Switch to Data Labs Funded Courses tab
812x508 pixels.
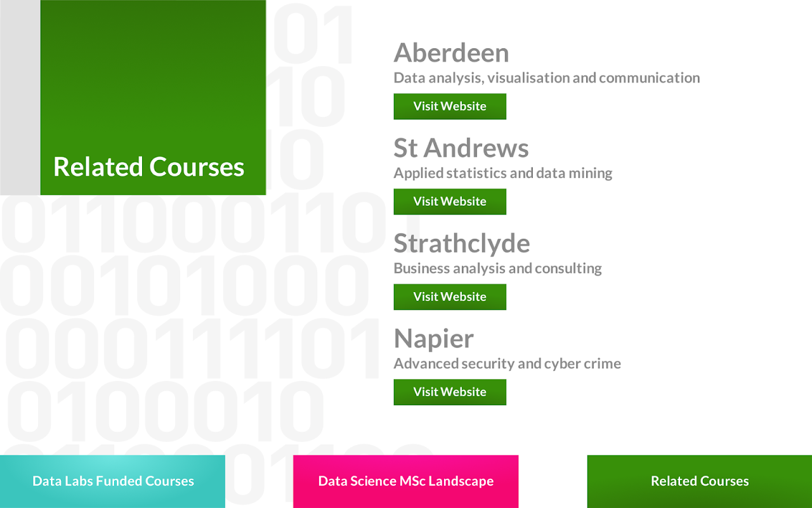pyautogui.click(x=112, y=481)
